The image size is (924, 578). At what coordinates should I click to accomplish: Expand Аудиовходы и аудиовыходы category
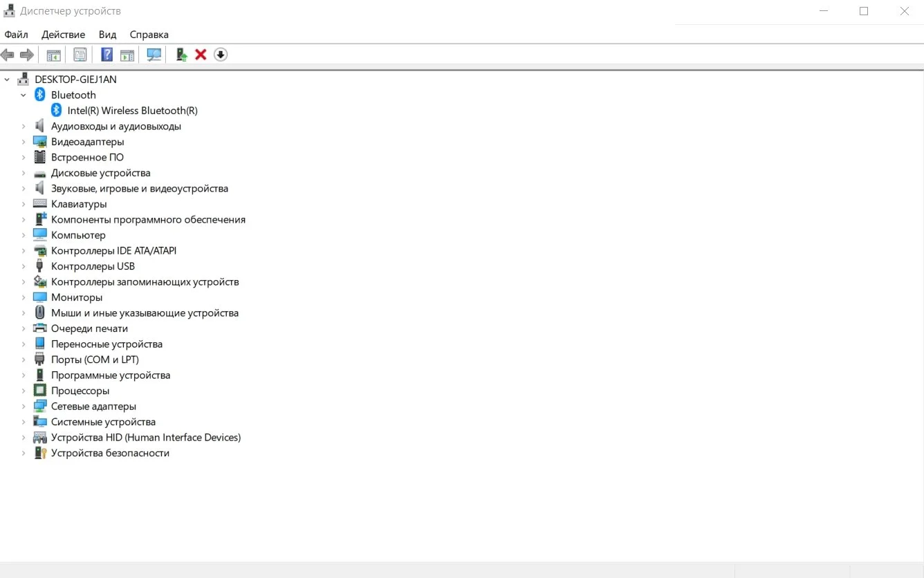[x=24, y=127]
